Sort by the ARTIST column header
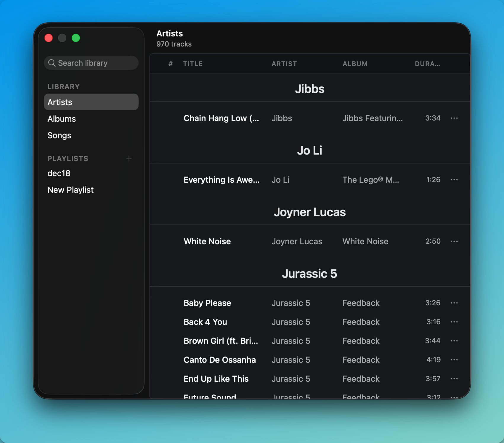Screen dimensions: 504x443 284,64
